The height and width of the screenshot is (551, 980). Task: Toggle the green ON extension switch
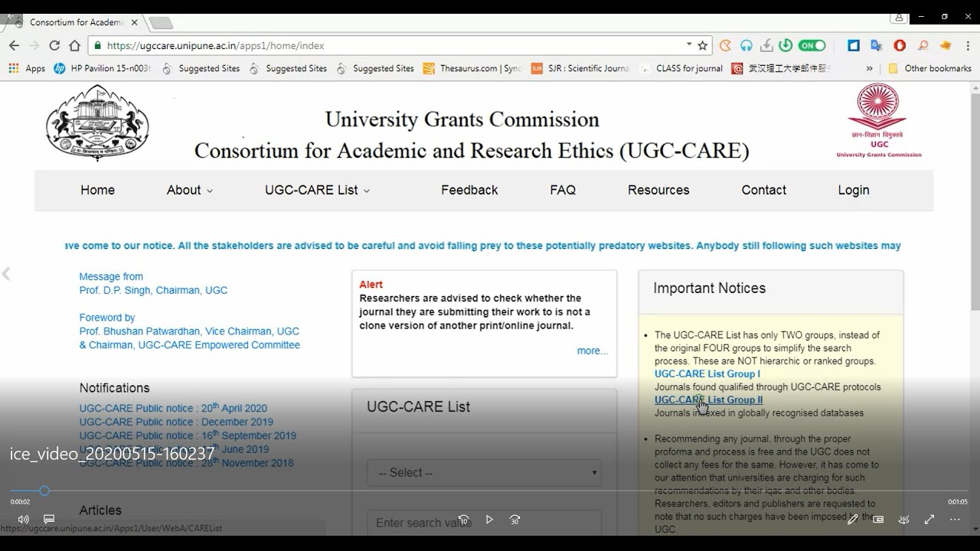coord(812,45)
